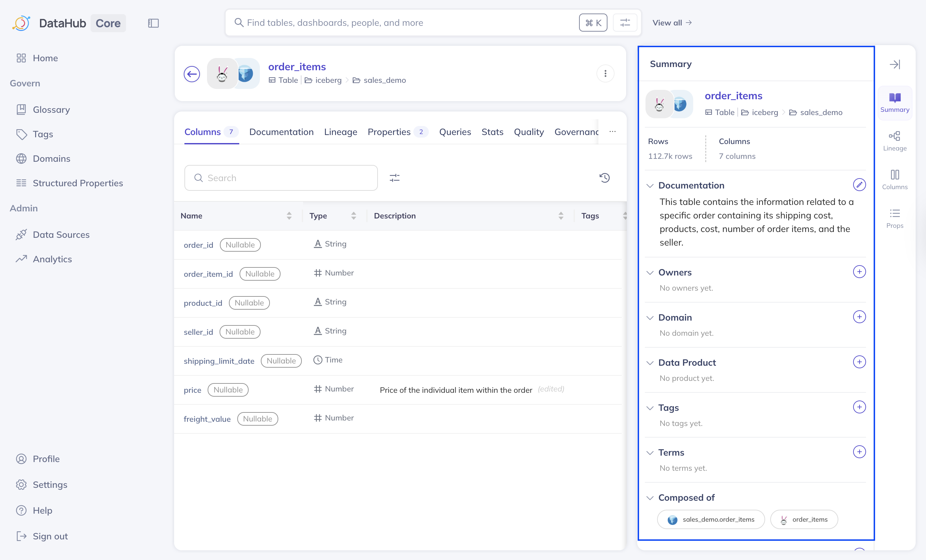
Task: Toggle the left sidebar collapse icon
Action: [153, 23]
